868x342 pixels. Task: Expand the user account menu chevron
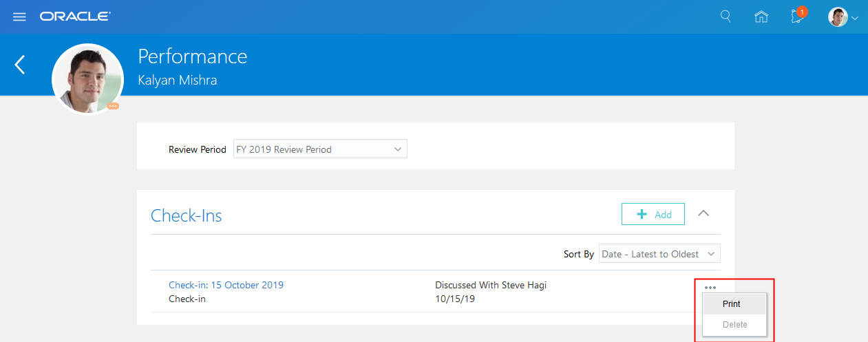click(855, 19)
